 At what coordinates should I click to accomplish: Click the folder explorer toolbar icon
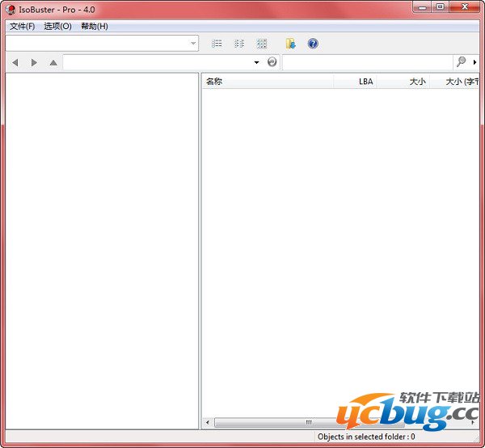[290, 44]
